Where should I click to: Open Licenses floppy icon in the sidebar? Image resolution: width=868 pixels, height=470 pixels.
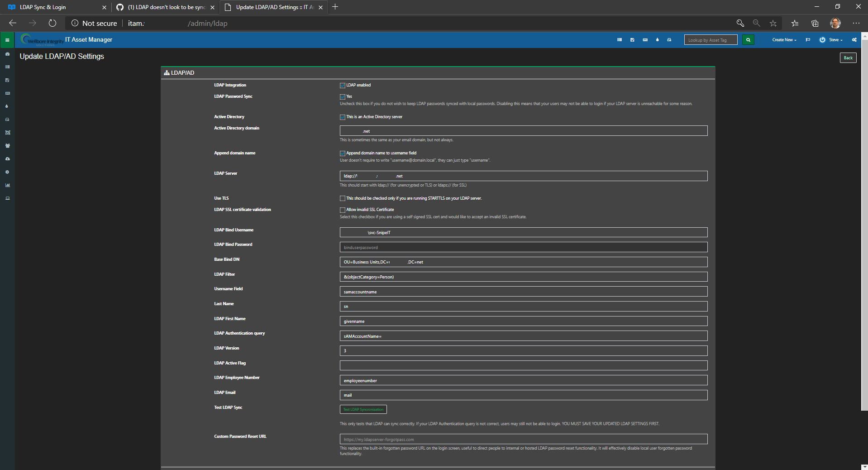coord(7,80)
